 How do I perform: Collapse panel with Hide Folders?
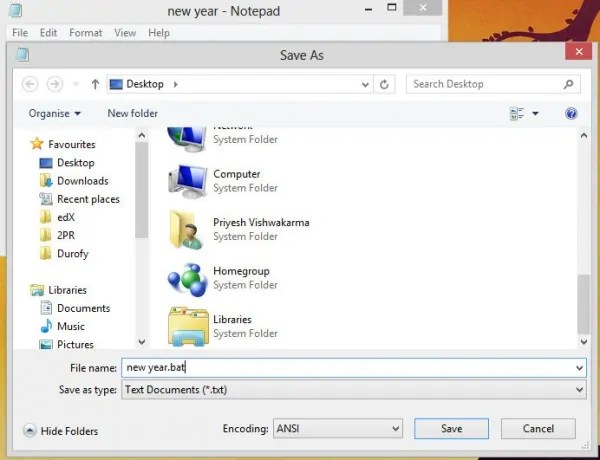tap(60, 431)
